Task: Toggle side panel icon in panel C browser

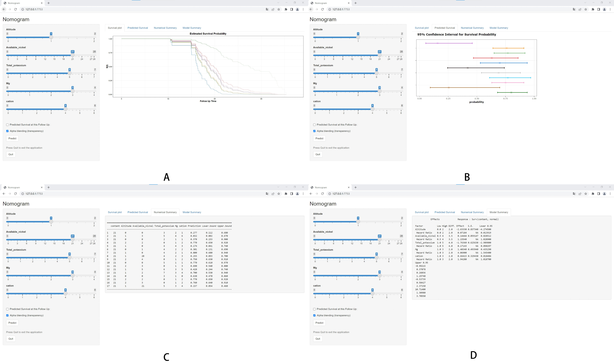Action: click(292, 194)
